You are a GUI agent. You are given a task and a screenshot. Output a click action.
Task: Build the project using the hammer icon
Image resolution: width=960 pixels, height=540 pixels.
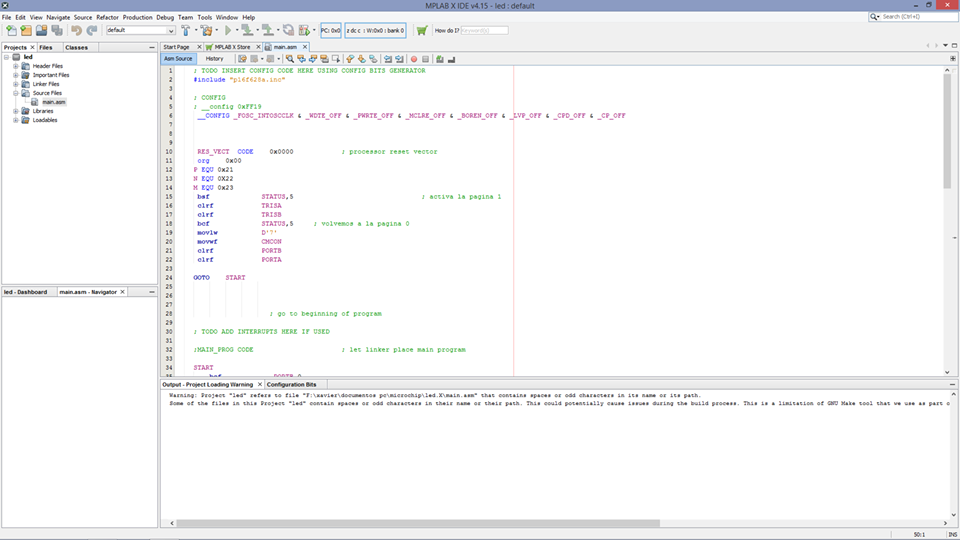[x=186, y=30]
